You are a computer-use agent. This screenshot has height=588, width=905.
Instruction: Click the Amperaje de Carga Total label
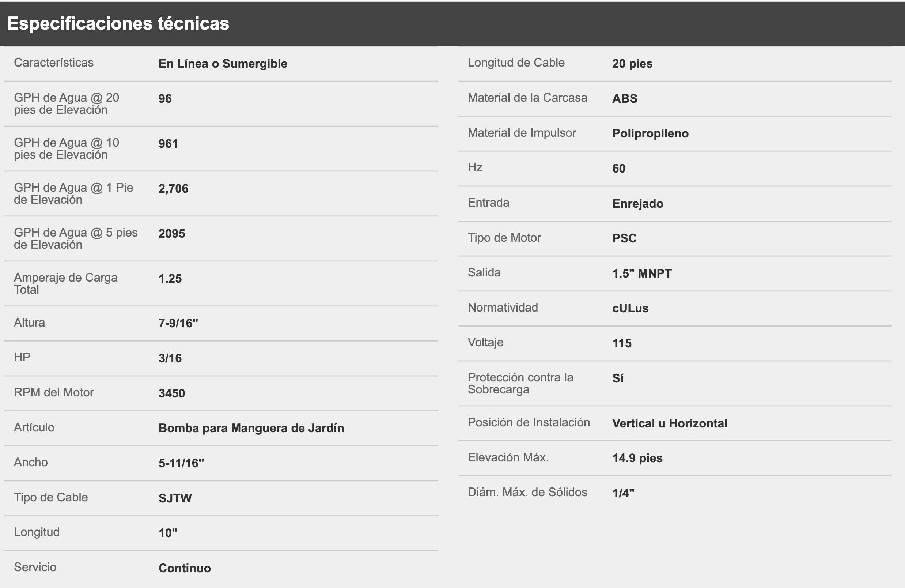click(65, 283)
